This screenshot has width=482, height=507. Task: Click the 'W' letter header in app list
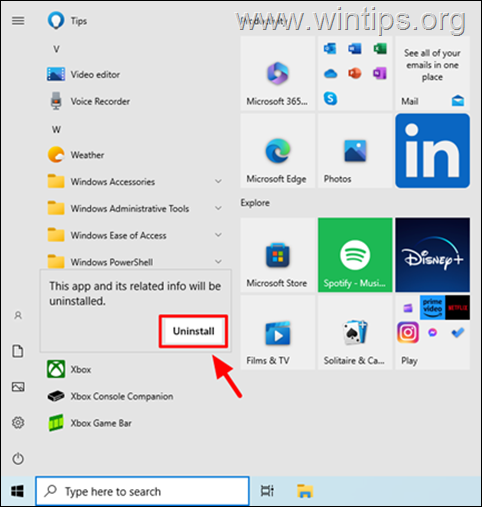[x=56, y=129]
